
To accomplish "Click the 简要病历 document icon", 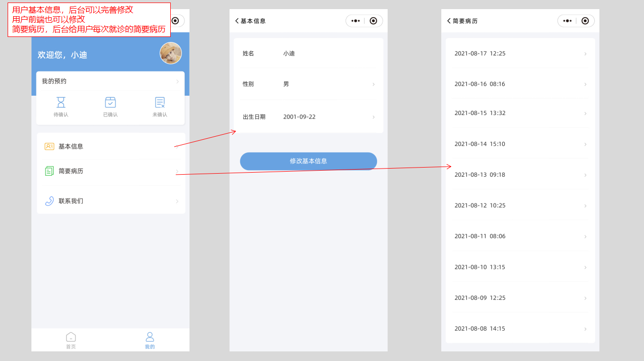I will click(49, 171).
